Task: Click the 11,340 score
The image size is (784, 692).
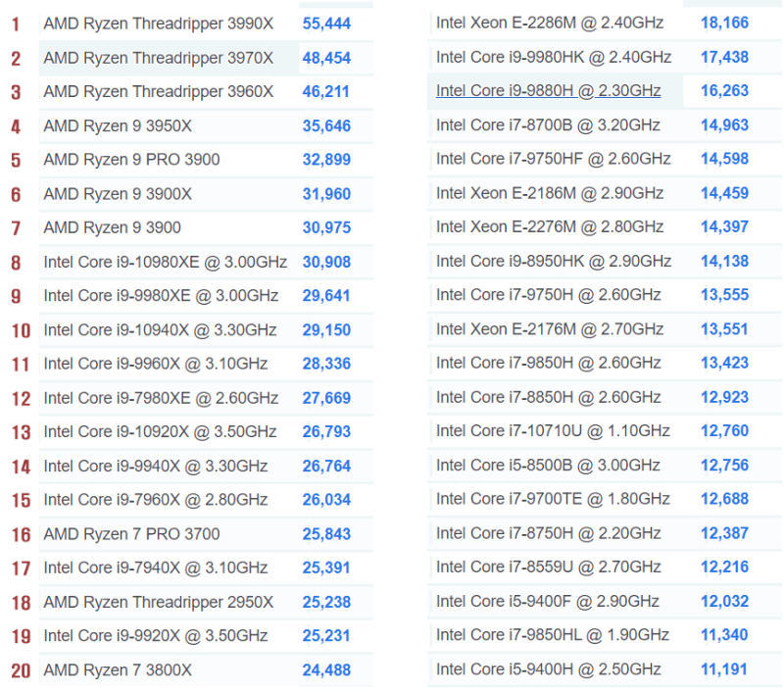Action: pos(724,634)
